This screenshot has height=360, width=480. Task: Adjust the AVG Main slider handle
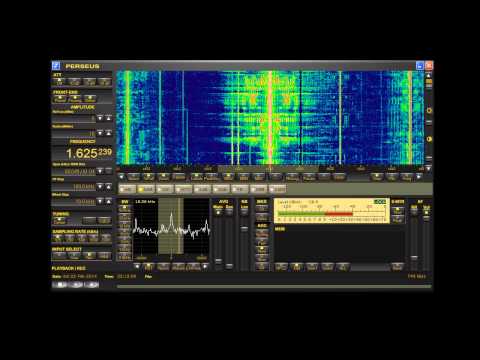coord(218,261)
